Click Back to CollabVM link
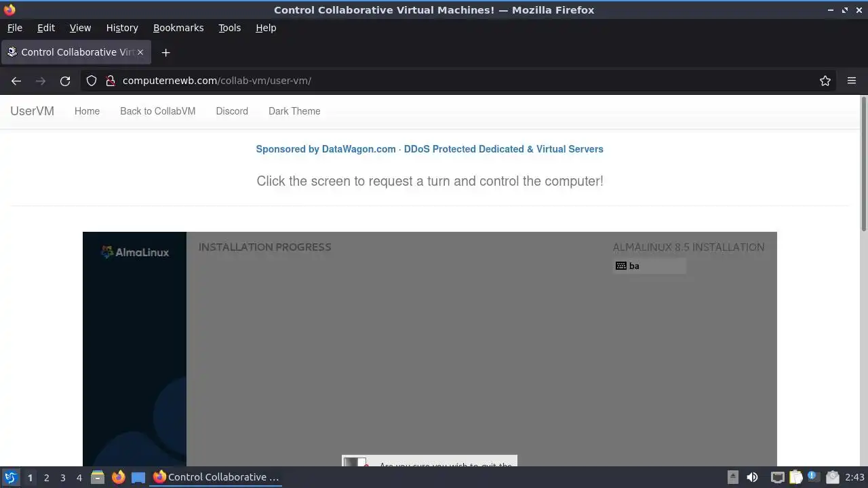Image resolution: width=868 pixels, height=488 pixels. click(x=157, y=111)
